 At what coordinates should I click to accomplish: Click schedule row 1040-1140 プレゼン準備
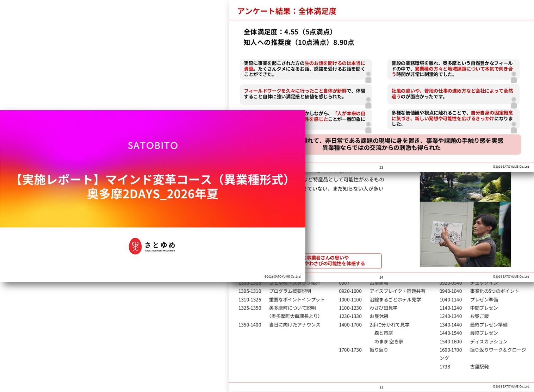[x=469, y=300]
